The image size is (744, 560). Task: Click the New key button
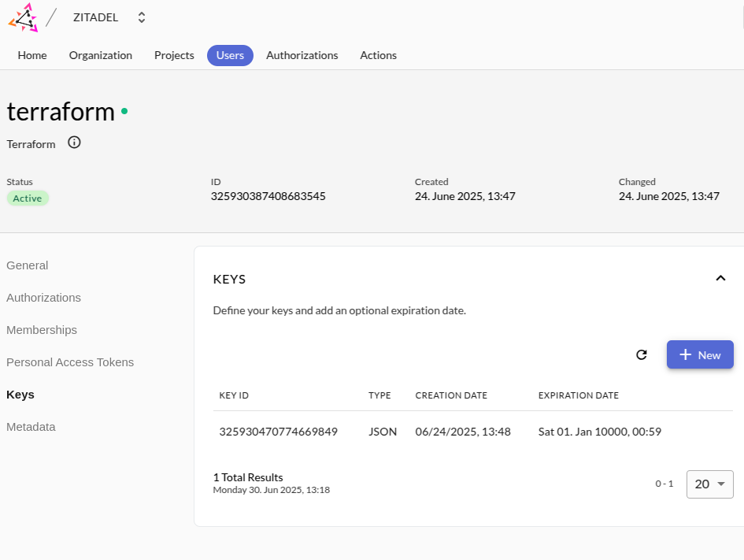pyautogui.click(x=700, y=354)
